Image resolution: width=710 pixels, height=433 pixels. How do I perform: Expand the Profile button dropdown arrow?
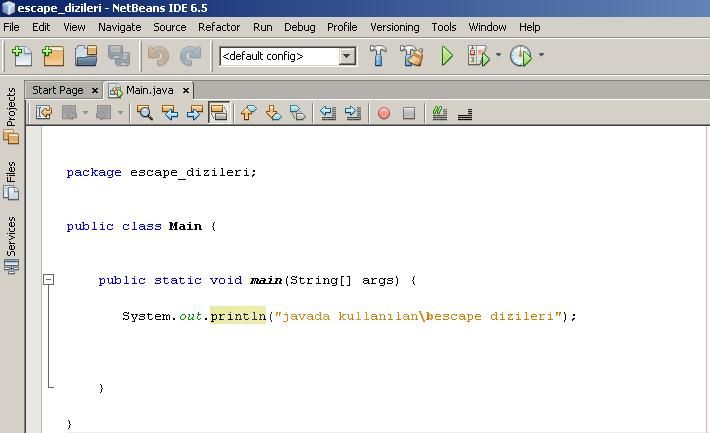coord(541,56)
